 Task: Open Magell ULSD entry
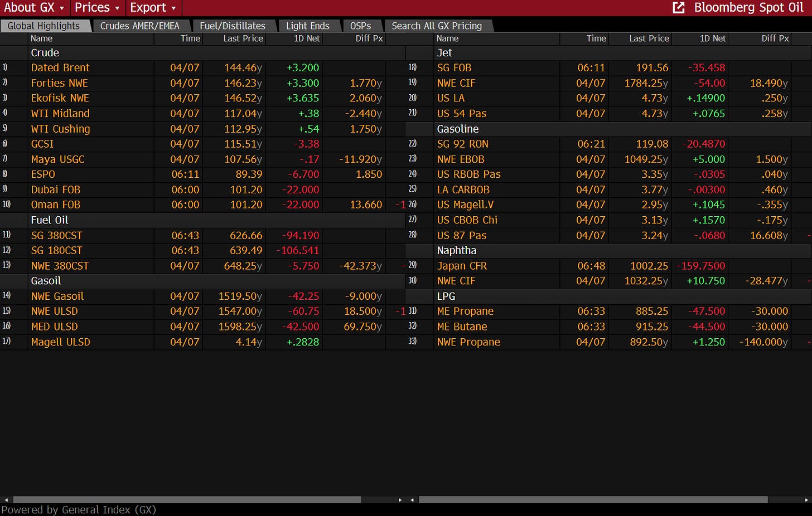pyautogui.click(x=203, y=342)
